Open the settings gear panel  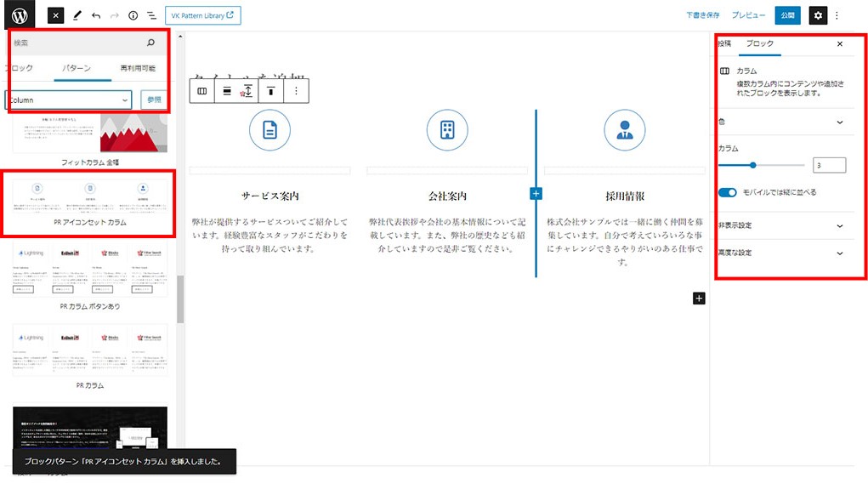pos(817,15)
